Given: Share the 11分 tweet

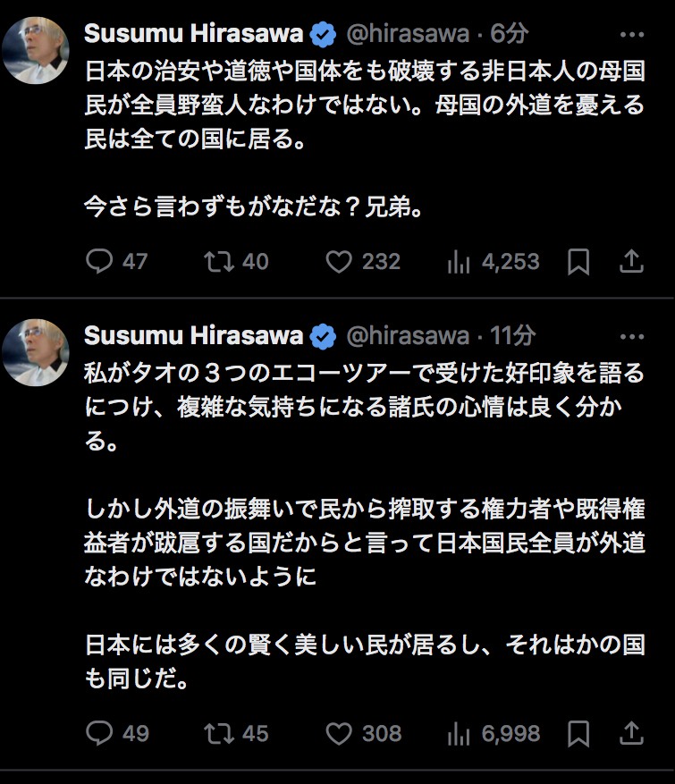Looking at the screenshot, I should 631,733.
